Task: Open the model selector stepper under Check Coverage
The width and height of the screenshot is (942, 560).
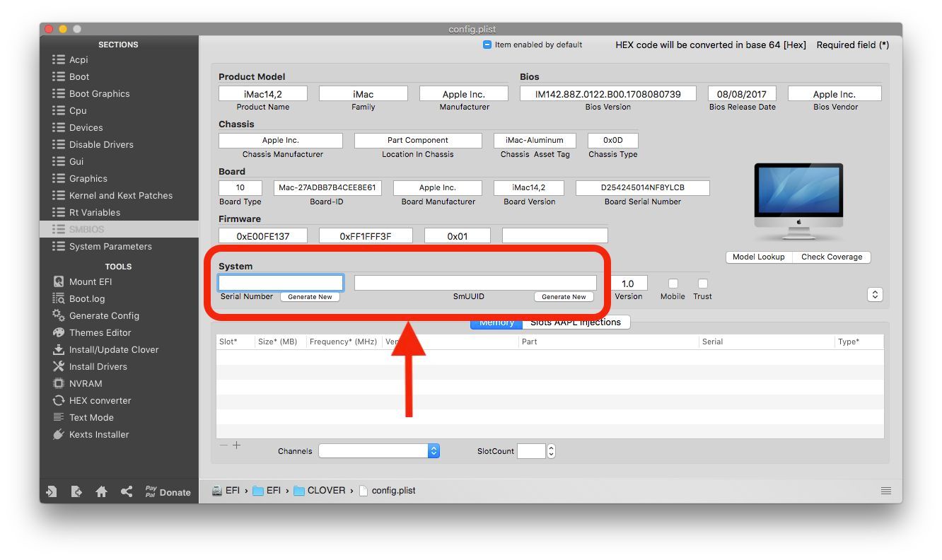Action: click(875, 295)
